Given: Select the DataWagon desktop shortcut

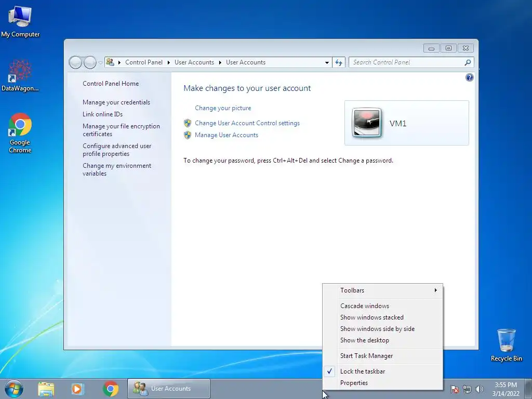Looking at the screenshot, I should tap(20, 76).
